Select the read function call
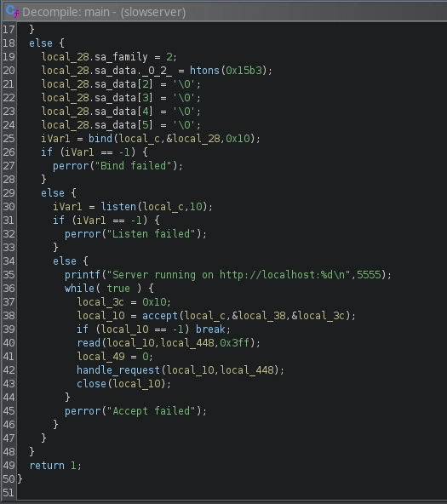 (x=89, y=343)
